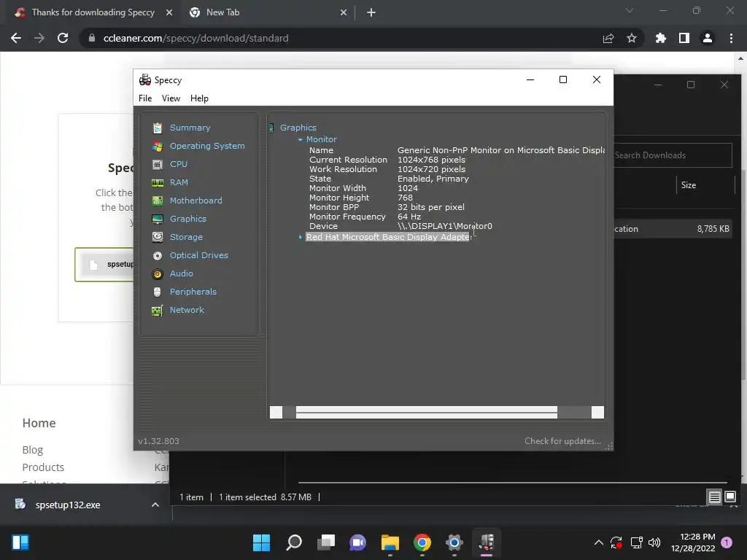Click the scrollbar left arrow in Speccy

tap(276, 413)
